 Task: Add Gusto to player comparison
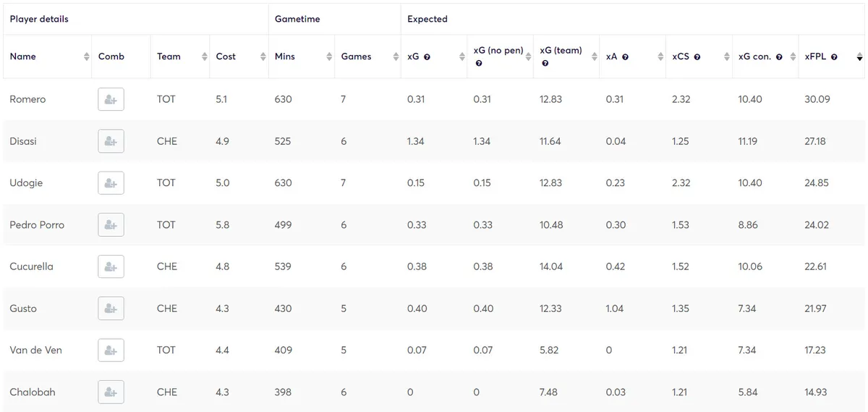coord(111,308)
